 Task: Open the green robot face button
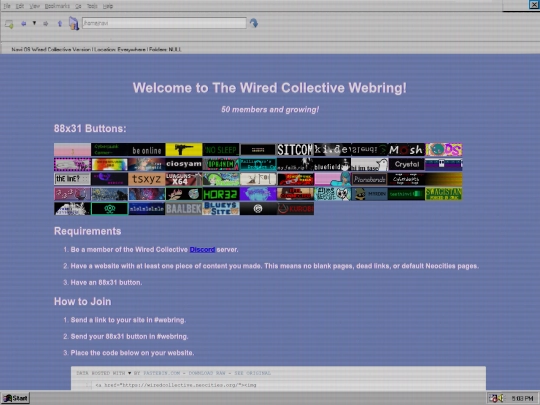pos(110,209)
